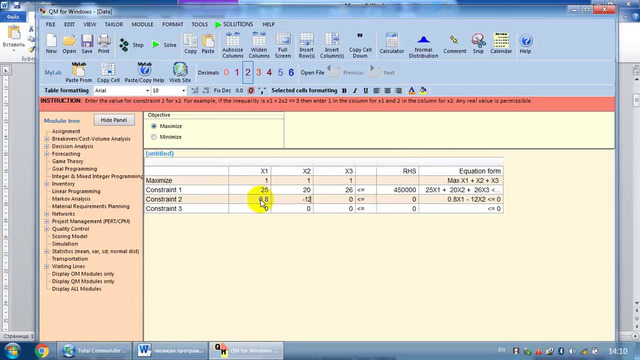Click the Paste toolbar icon

[x=208, y=44]
